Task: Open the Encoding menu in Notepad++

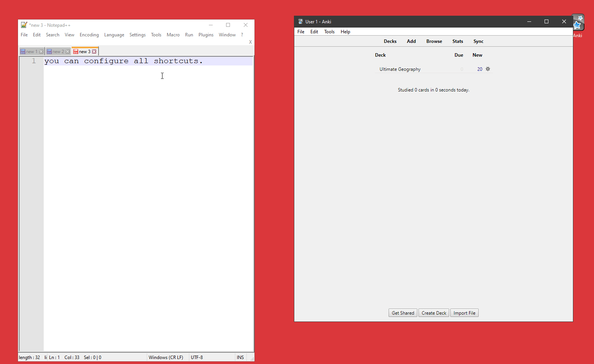Action: [x=89, y=35]
